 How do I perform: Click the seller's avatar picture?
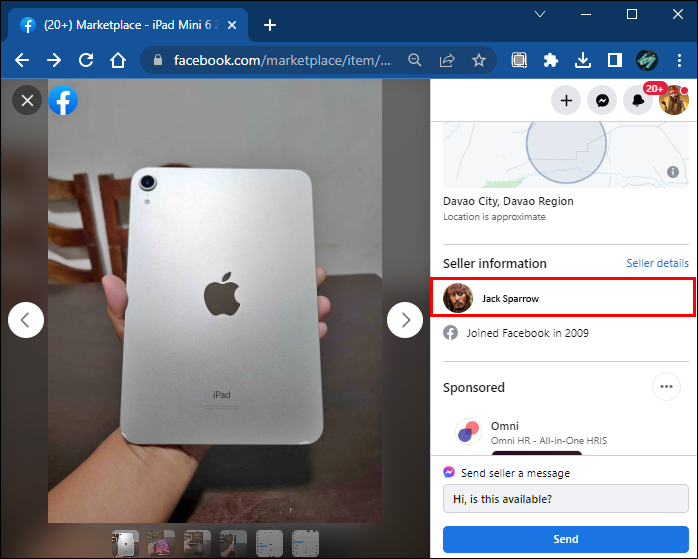coord(458,298)
